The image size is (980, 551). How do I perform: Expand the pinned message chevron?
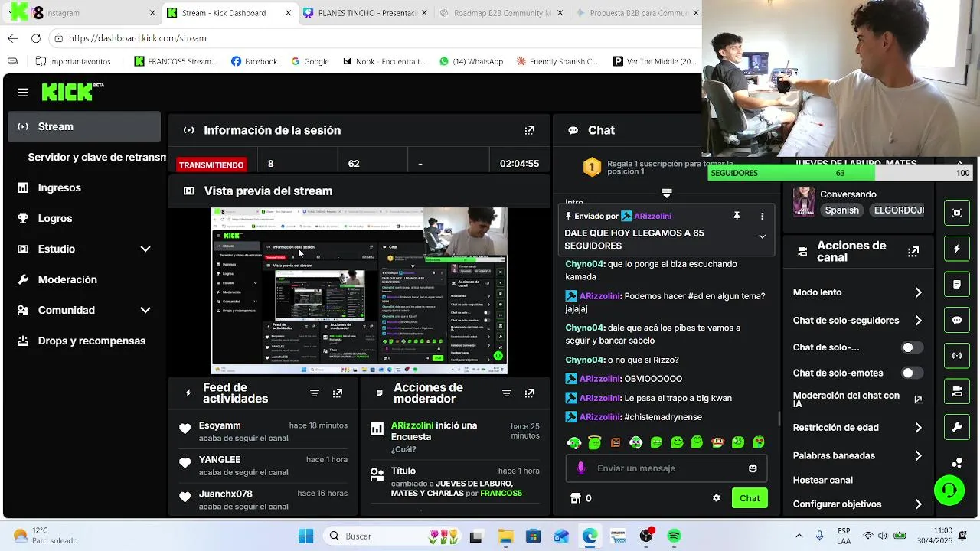click(x=762, y=236)
